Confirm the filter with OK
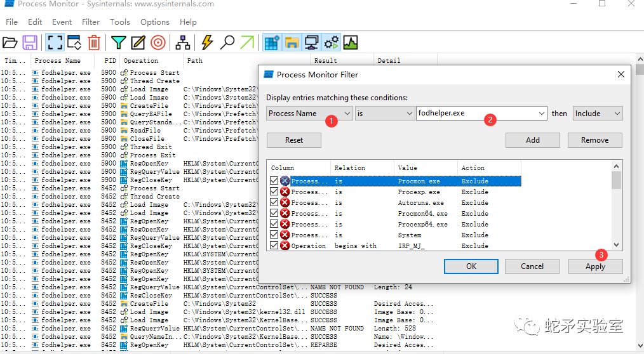This screenshot has width=644, height=354. click(471, 266)
